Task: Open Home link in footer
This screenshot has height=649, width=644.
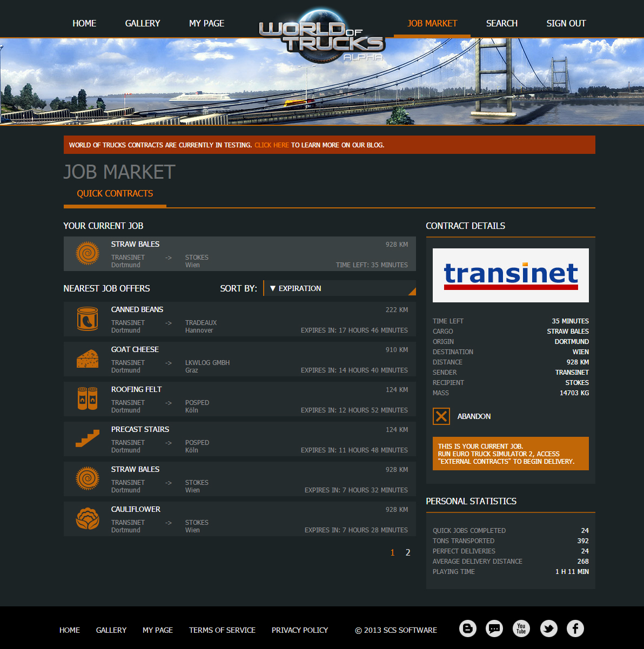Action: click(x=70, y=630)
